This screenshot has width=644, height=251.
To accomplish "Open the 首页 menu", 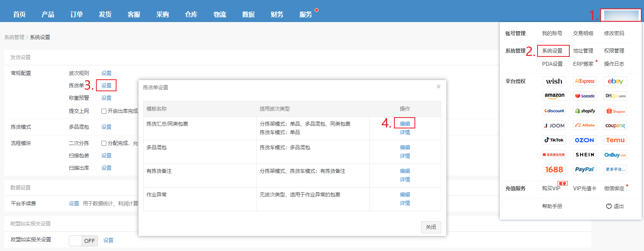I will pos(19,14).
